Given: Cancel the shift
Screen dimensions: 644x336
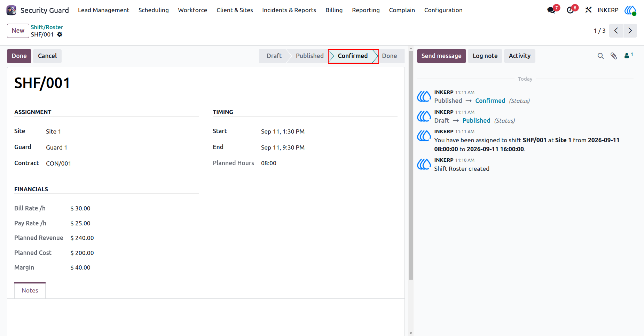Looking at the screenshot, I should click(47, 56).
